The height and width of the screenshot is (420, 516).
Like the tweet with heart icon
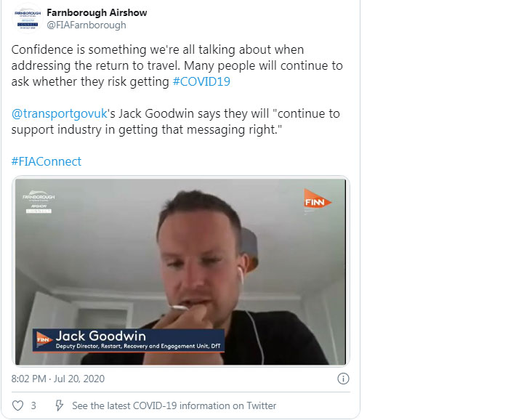pos(17,405)
